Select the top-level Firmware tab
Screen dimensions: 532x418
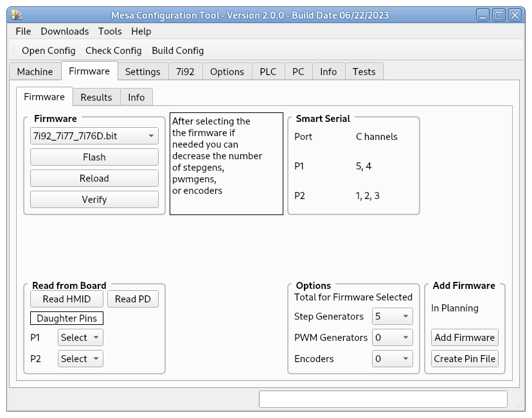point(89,71)
